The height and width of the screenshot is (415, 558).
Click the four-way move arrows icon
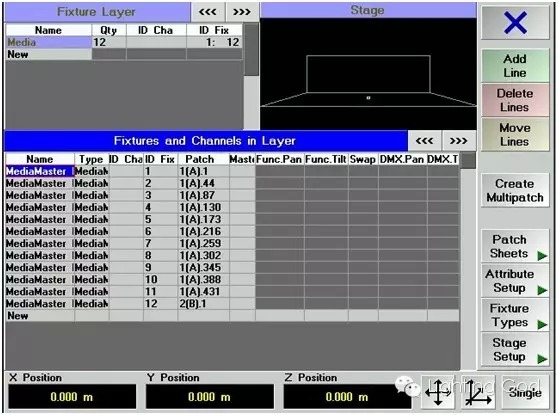point(438,392)
